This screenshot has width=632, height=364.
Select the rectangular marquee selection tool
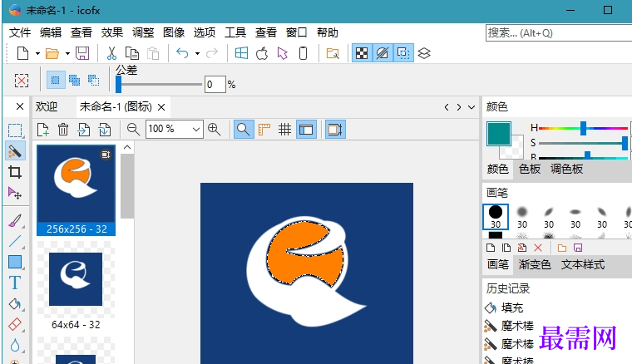tap(15, 130)
